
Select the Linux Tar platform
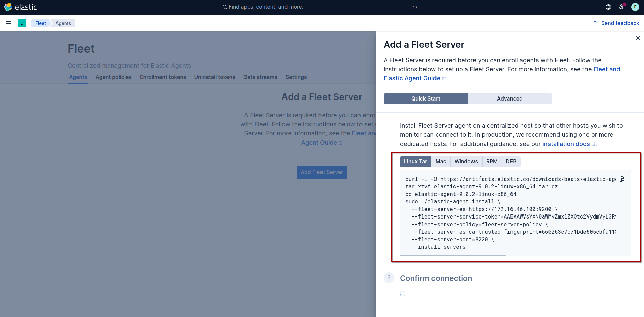[415, 162]
